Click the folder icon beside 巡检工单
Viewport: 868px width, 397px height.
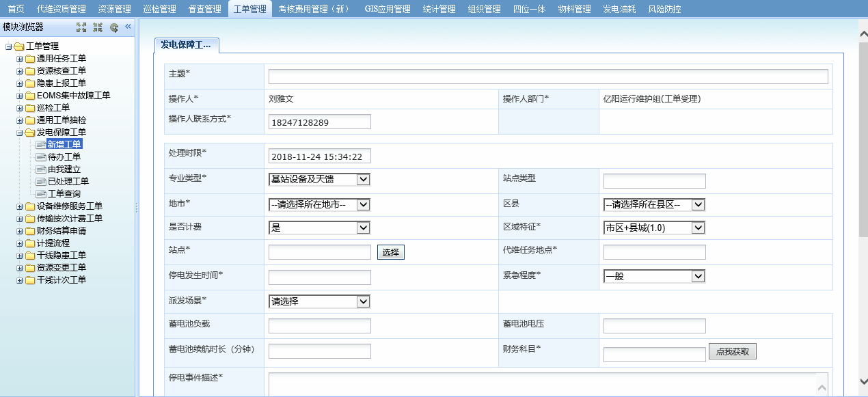[30, 108]
